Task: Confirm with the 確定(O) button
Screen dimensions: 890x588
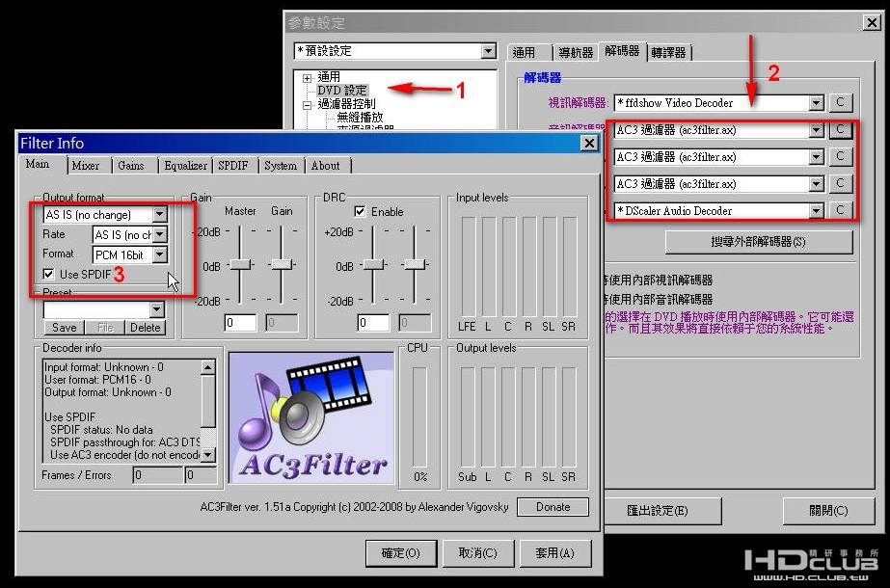Action: coord(401,553)
